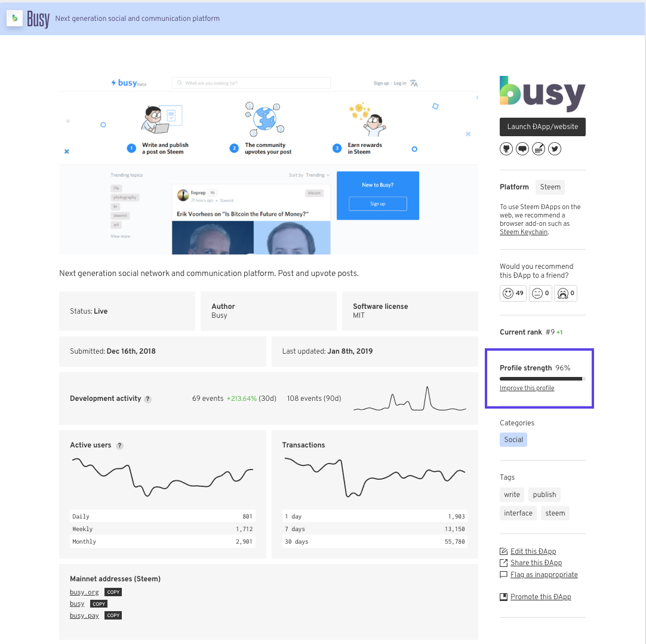Select the Social category
The image size is (646, 644).
click(513, 440)
